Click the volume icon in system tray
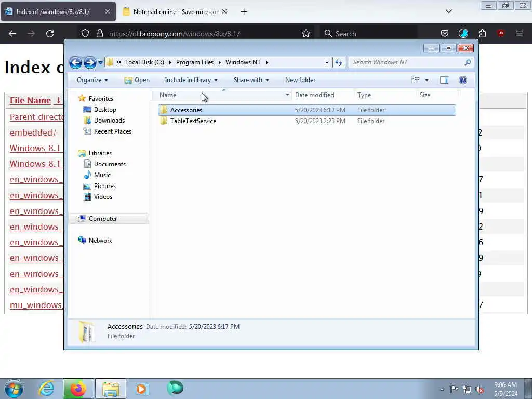This screenshot has width=532, height=399. 480,390
